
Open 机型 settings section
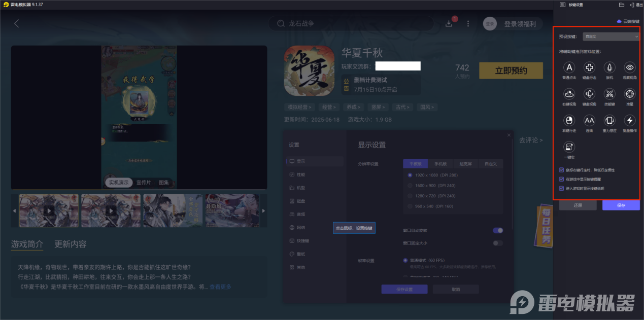coord(315,188)
